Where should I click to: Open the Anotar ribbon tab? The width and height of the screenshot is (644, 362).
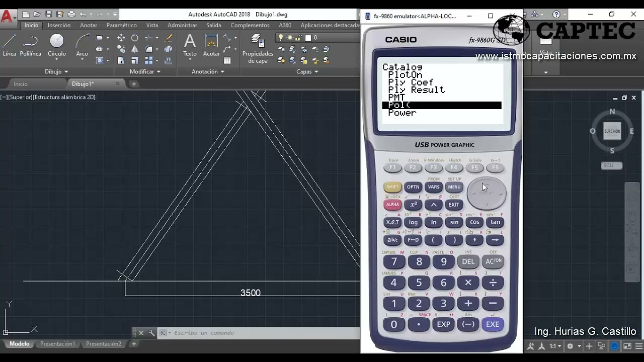(89, 25)
